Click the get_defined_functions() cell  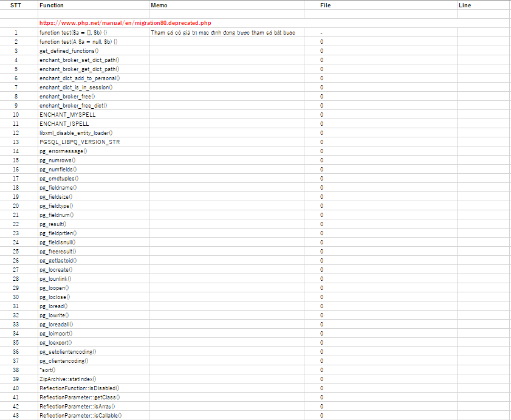coord(69,51)
